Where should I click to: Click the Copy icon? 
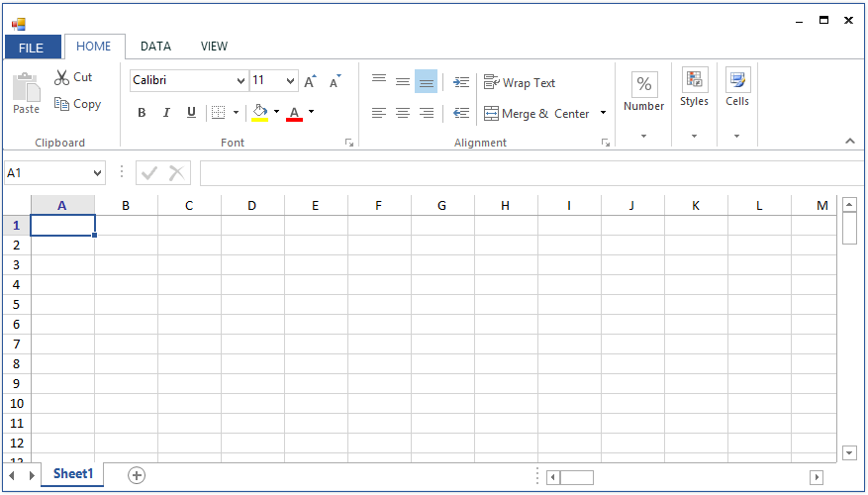61,104
